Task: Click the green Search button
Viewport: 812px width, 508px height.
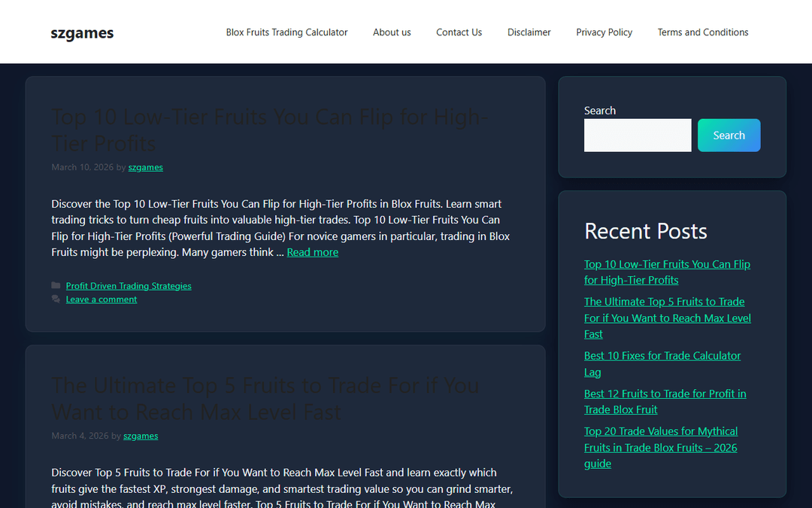Action: pos(729,135)
